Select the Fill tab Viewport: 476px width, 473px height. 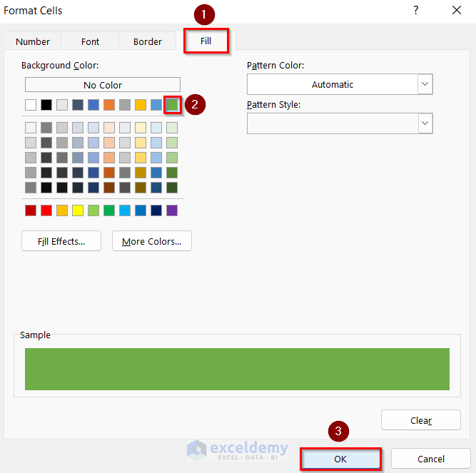[x=206, y=41]
